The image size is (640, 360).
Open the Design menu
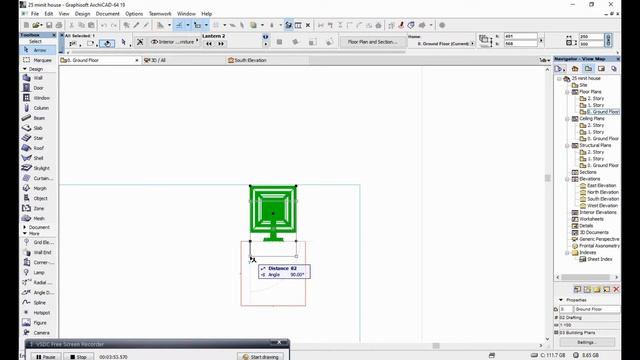(82, 14)
